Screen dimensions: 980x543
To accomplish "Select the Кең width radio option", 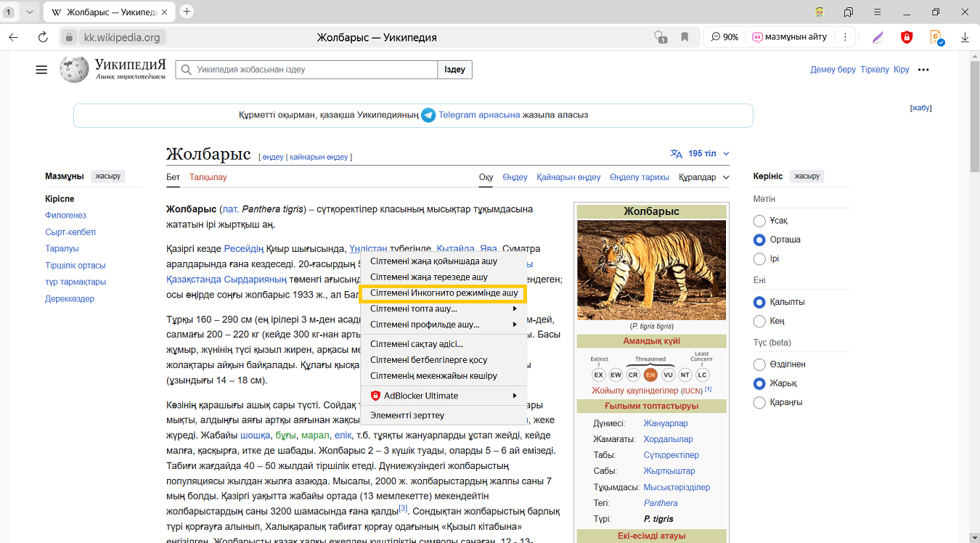I will tap(759, 321).
